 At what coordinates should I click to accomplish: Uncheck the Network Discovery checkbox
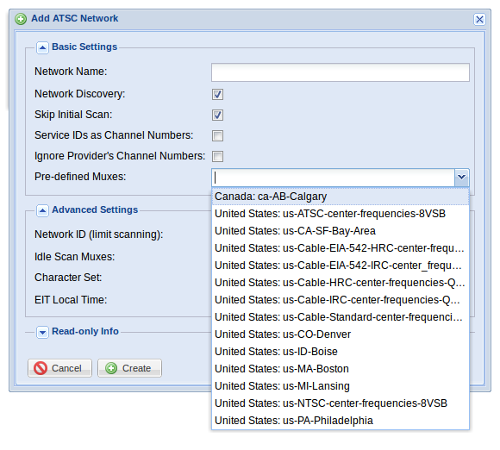click(217, 94)
